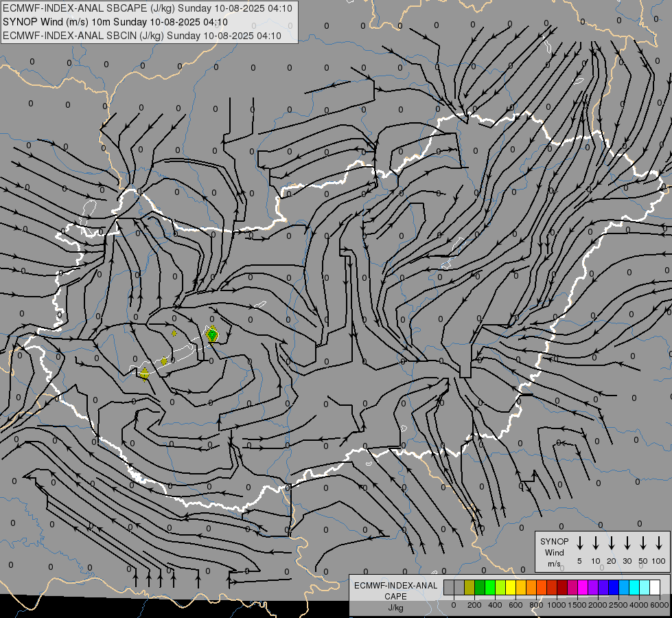Click the 2000 tick label on CAPE scale
Image resolution: width=672 pixels, height=618 pixels.
598,605
